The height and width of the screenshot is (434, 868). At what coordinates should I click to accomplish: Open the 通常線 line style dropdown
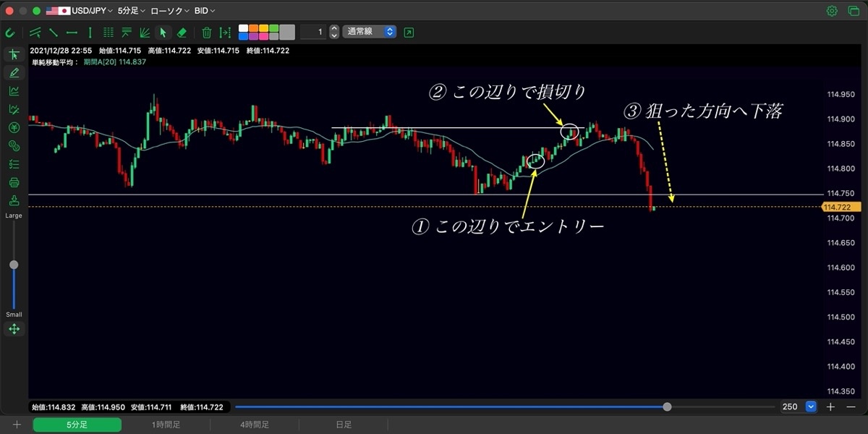(x=370, y=32)
